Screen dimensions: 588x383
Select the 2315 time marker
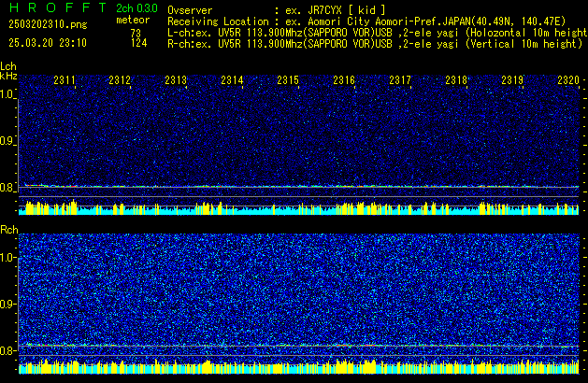click(x=288, y=80)
